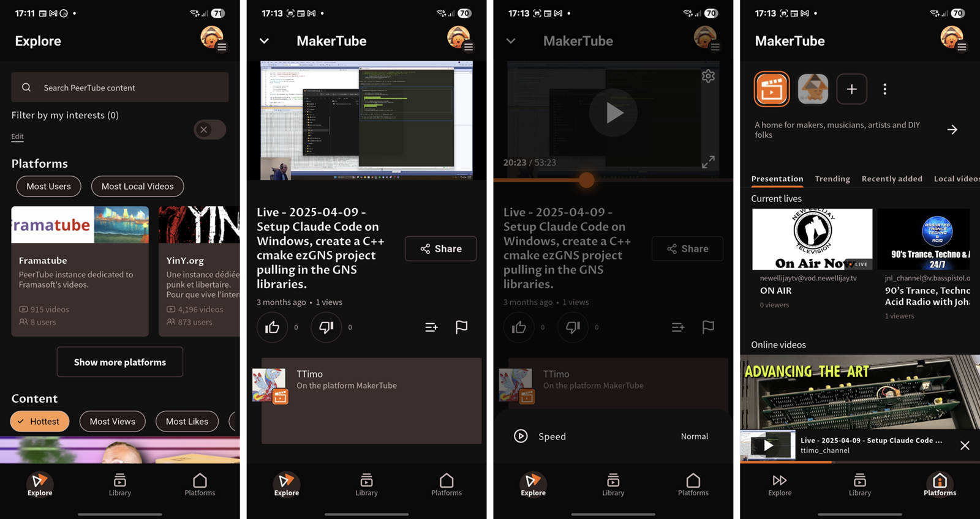
Task: Add a platform with the plus button
Action: click(851, 89)
